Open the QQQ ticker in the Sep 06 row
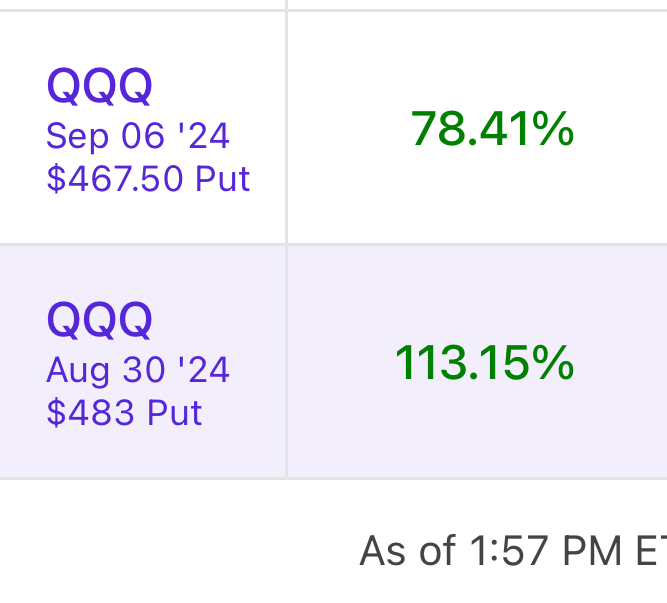 tap(100, 87)
